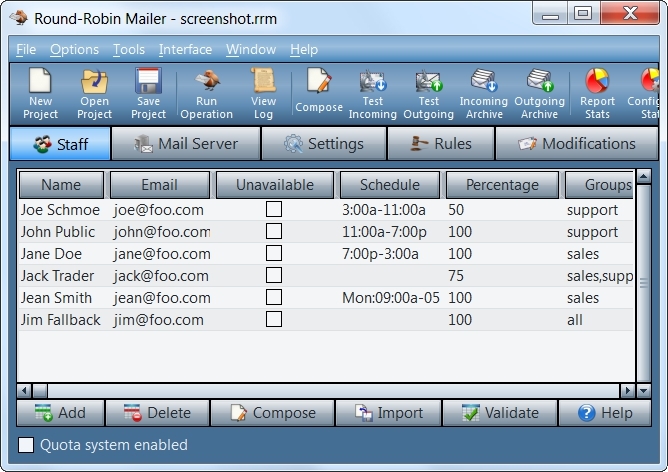Click the vertical scrollbar down arrow
668x472 pixels.
(x=643, y=390)
